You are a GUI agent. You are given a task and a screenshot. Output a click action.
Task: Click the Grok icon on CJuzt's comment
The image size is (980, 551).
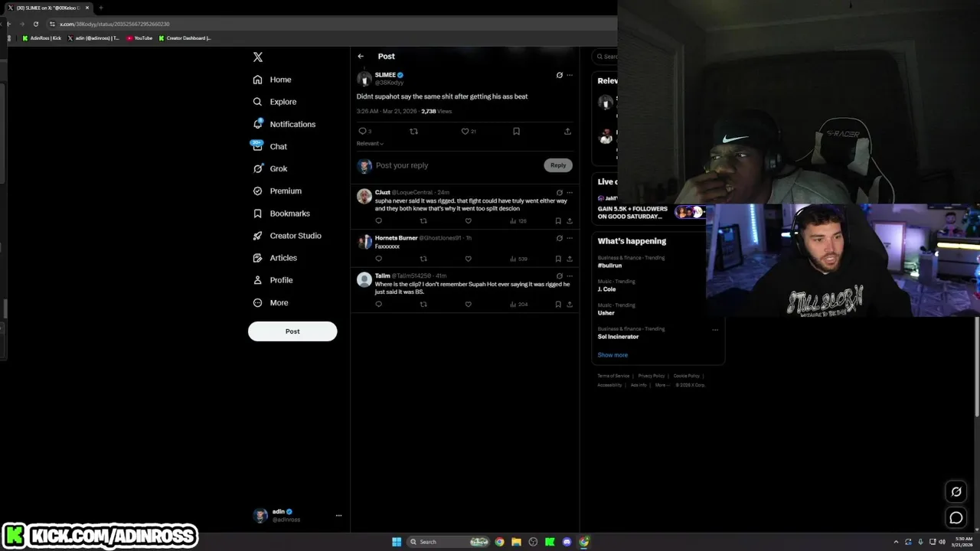coord(559,192)
